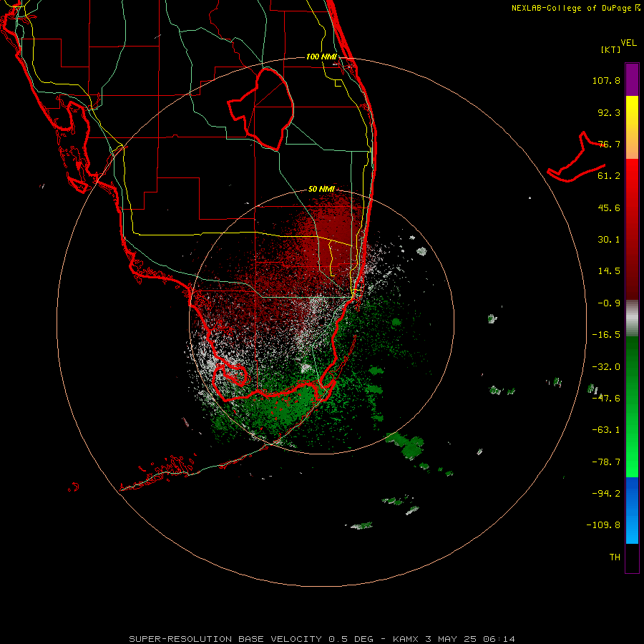644x644 pixels.
Task: Pick the blue segment of the velocity color bar
Action: pyautogui.click(x=632, y=510)
